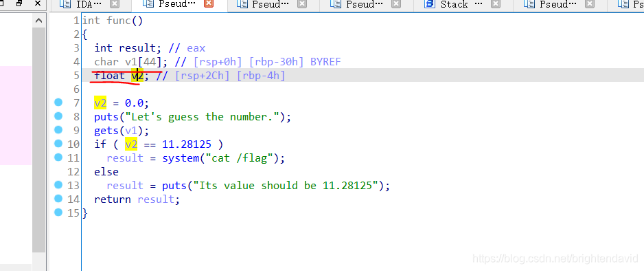This screenshot has width=644, height=271.
Task: Click the "gets" call on line 9
Action: (x=106, y=131)
